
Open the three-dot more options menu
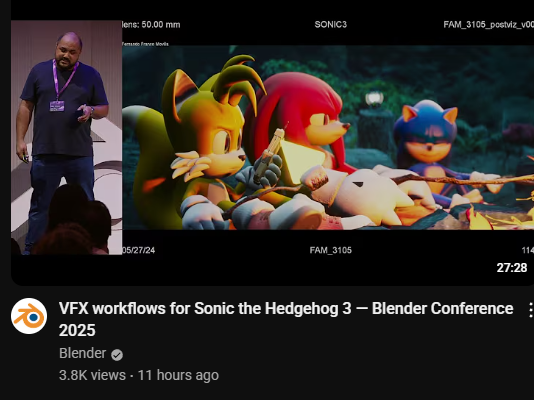click(530, 310)
